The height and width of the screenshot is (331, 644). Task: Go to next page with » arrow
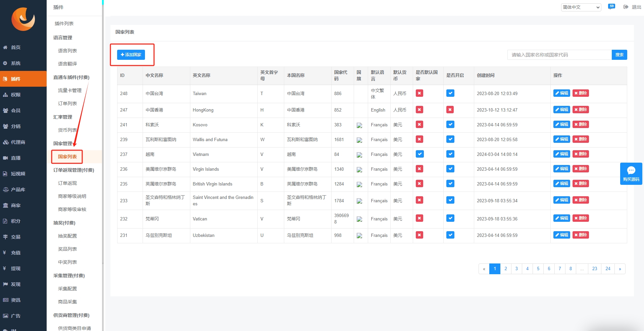click(x=620, y=269)
